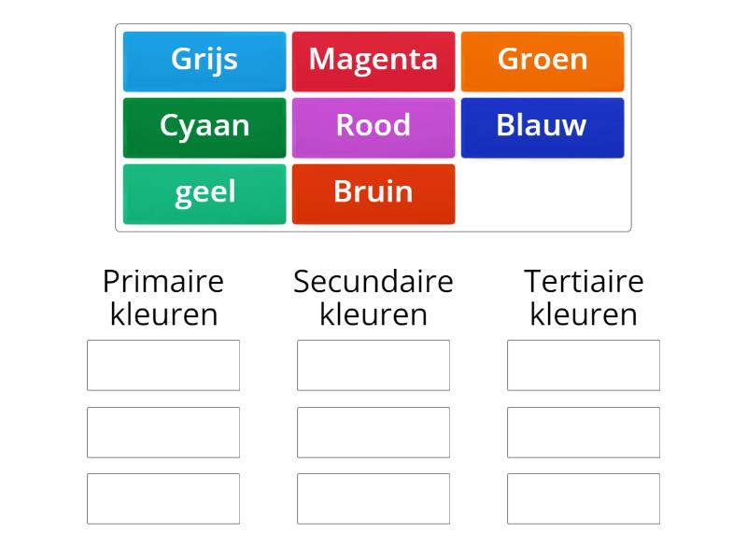Click the Tertiaire kleuren column header
Screen dimensions: 747x560
coord(584,297)
